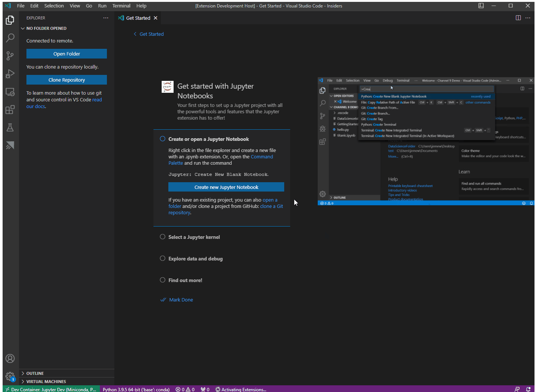Open the Selection menu
Viewport: 536px width, 392px height.
(x=54, y=6)
